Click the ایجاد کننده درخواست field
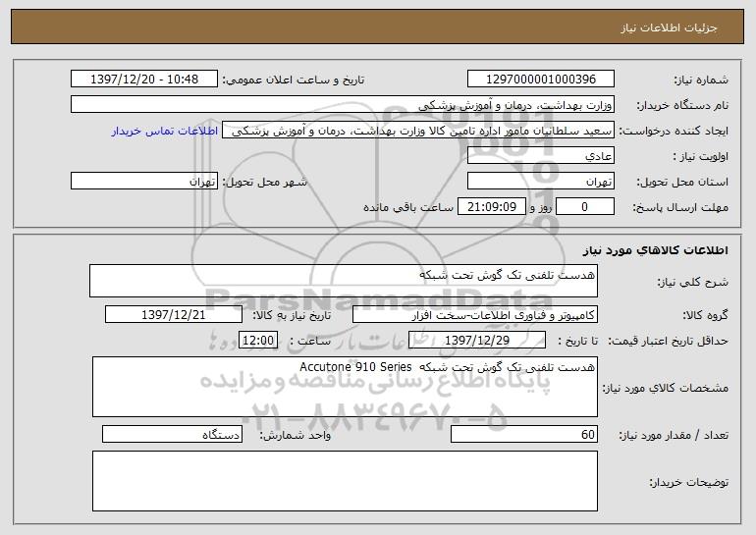The height and width of the screenshot is (535, 756). click(418, 131)
